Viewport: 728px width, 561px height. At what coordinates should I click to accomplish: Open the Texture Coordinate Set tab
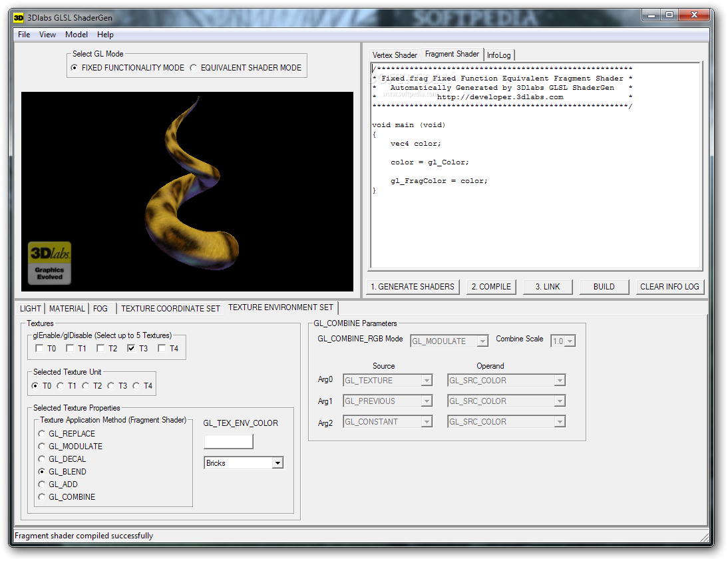click(x=170, y=309)
